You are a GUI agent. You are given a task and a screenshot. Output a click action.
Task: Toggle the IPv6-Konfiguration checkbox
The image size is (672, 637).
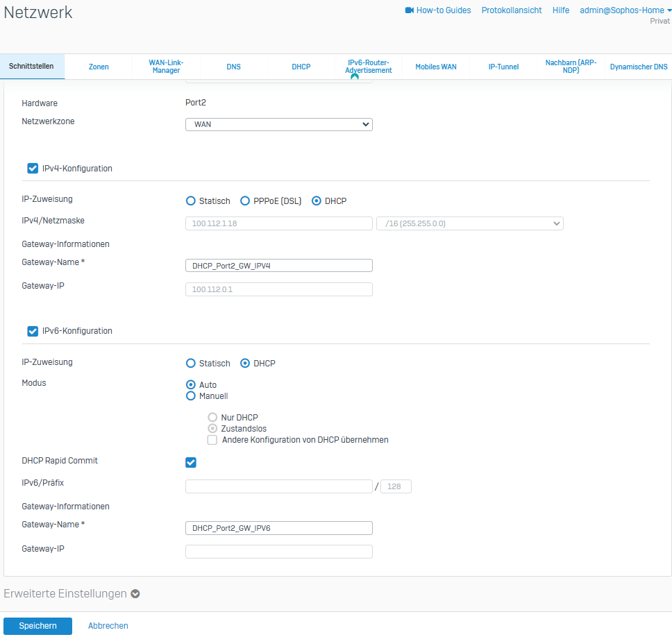tap(33, 331)
